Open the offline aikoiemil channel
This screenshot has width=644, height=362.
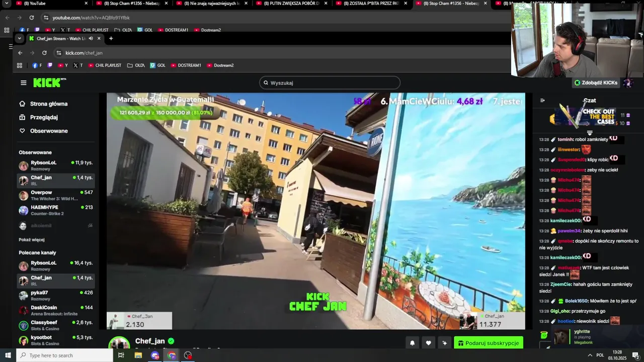point(56,226)
